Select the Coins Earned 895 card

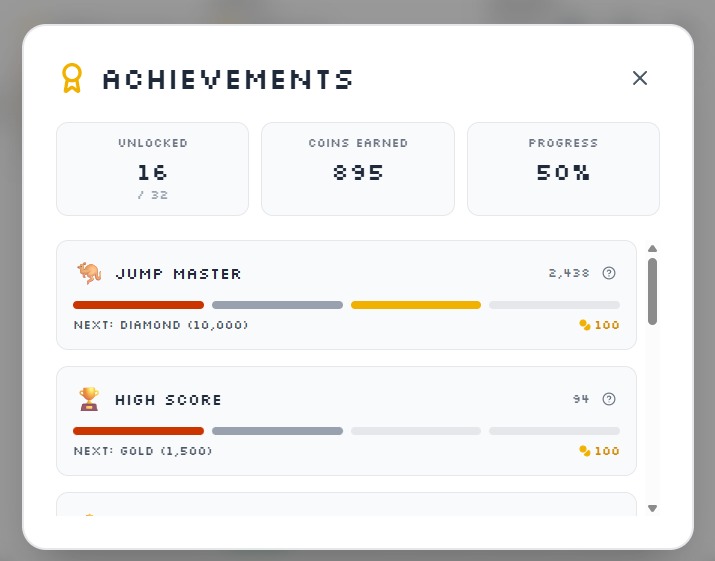click(358, 168)
